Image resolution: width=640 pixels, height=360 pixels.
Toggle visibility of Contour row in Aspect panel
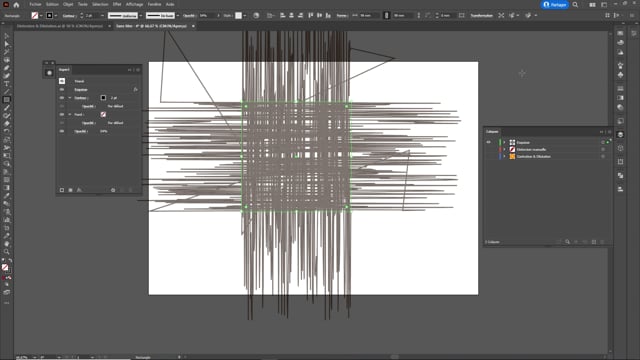point(62,98)
